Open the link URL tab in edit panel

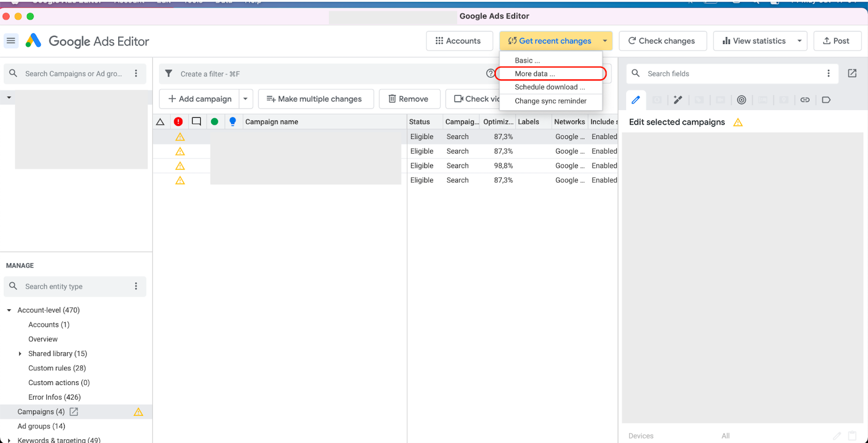pyautogui.click(x=805, y=100)
